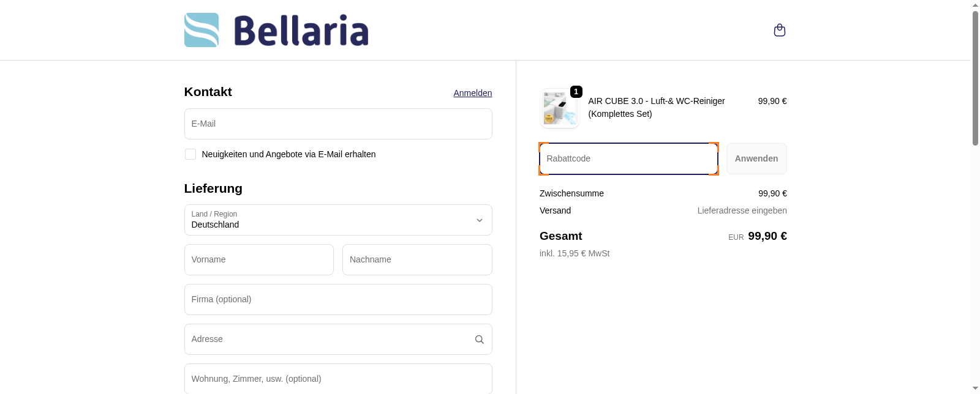Open the Land / Region dropdown
The height and width of the screenshot is (394, 980).
338,220
